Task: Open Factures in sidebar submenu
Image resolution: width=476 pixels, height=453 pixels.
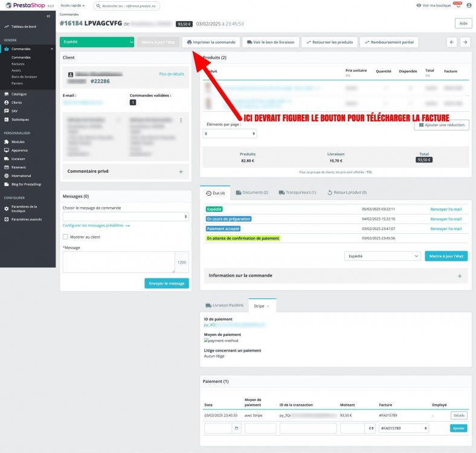Action: 18,64
